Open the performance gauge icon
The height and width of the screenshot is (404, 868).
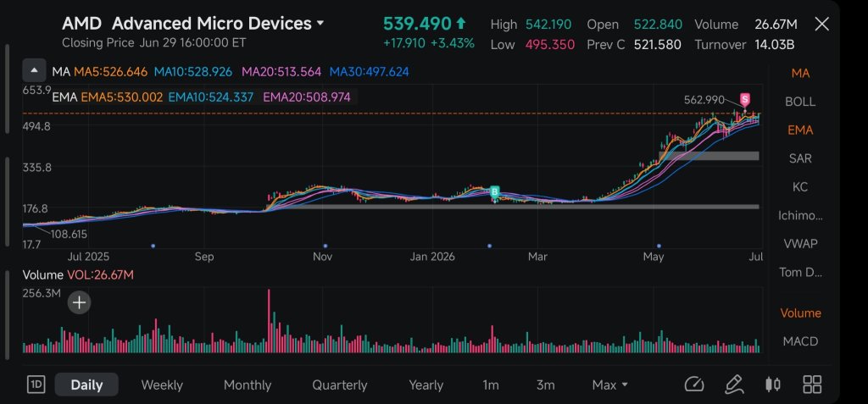point(693,385)
